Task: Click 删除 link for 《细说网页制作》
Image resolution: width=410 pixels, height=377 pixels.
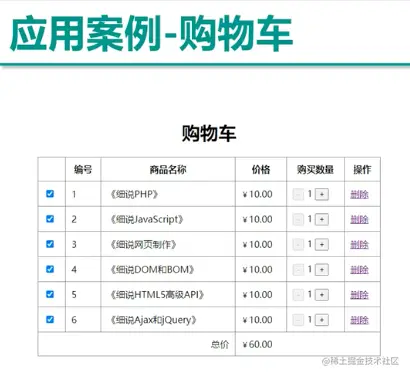Action: click(359, 245)
